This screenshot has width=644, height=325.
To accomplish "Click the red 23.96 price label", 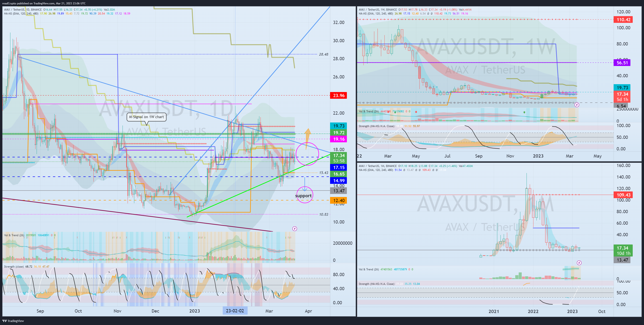I will pyautogui.click(x=339, y=95).
